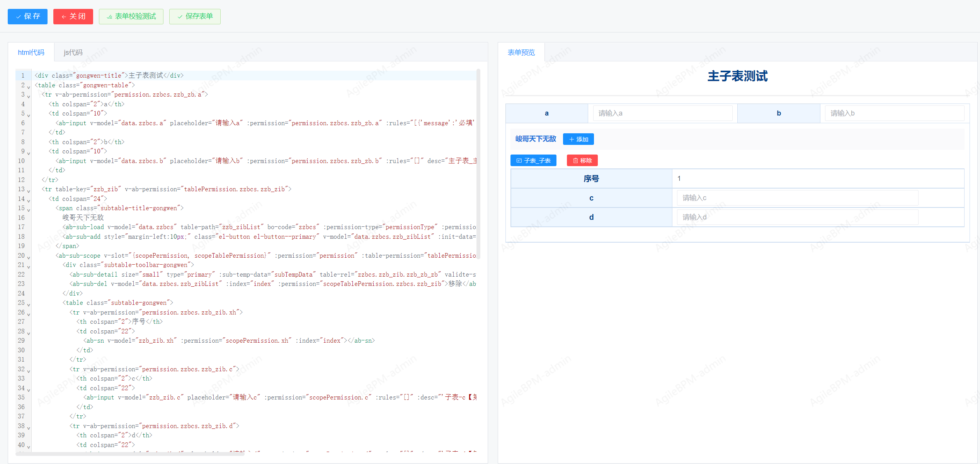Collapse code fold arrow at line 2
The image size is (980, 464).
point(29,87)
